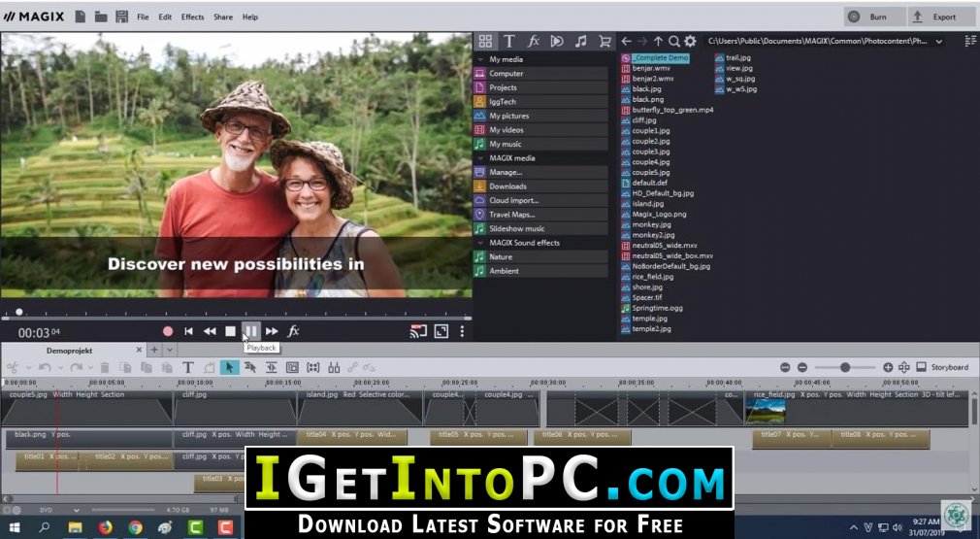
Task: Jump to beginning of the movie
Action: pos(188,331)
